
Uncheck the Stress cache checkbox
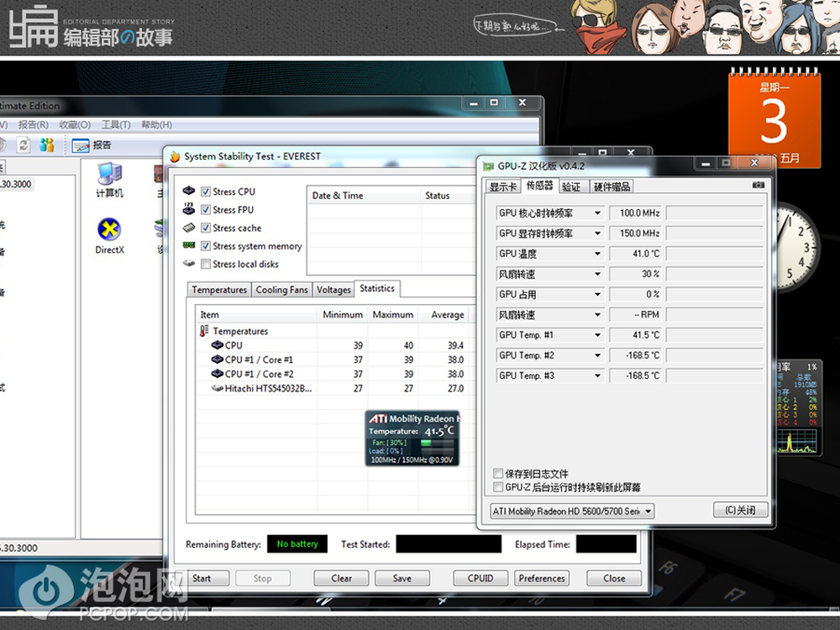(x=206, y=228)
